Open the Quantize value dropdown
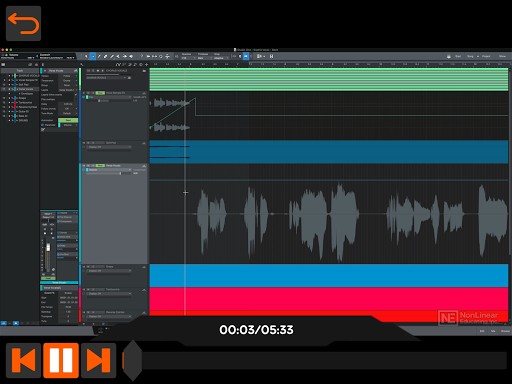Screen dimensions: 512x384 point(188,58)
